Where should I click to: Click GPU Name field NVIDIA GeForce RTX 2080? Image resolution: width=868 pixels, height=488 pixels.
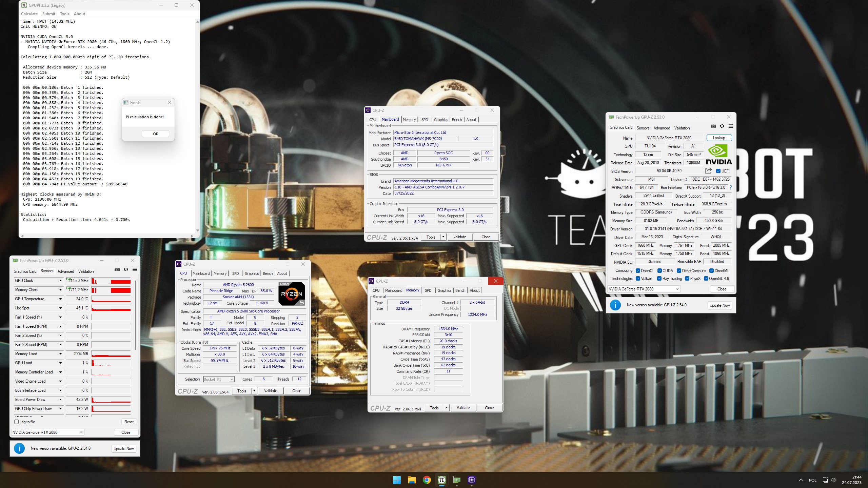pyautogui.click(x=669, y=138)
